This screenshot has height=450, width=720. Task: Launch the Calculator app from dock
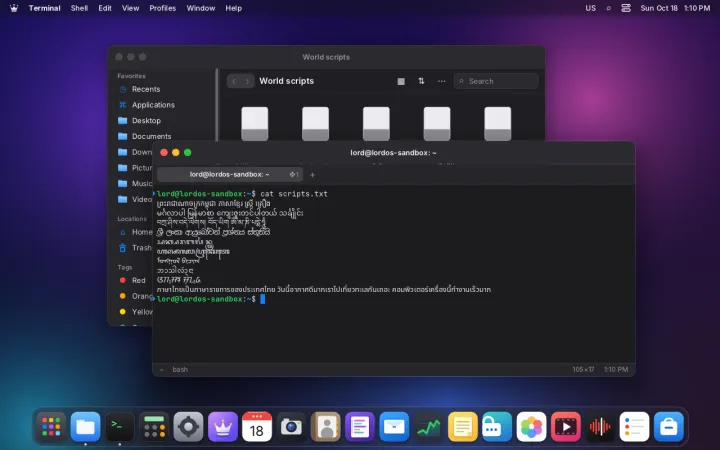[x=154, y=427]
